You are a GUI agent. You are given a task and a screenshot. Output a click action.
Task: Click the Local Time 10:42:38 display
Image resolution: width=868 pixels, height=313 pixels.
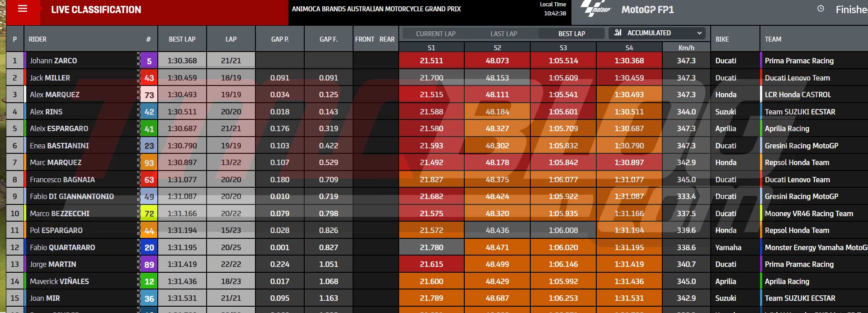pos(553,9)
